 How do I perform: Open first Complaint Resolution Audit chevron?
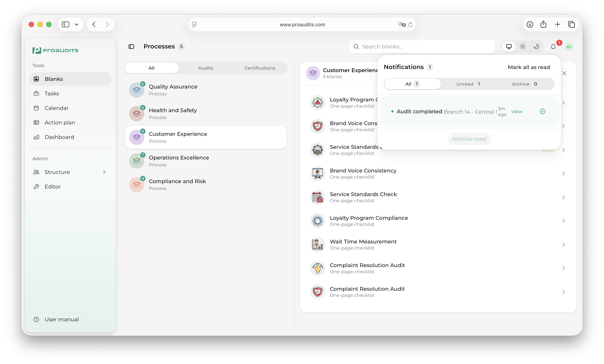tap(563, 268)
